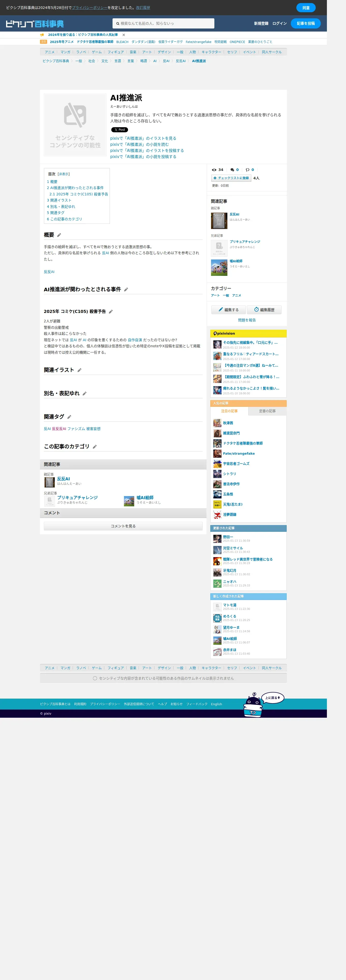Click the 改訂履歴 link
This screenshot has width=346, height=980.
click(143, 8)
